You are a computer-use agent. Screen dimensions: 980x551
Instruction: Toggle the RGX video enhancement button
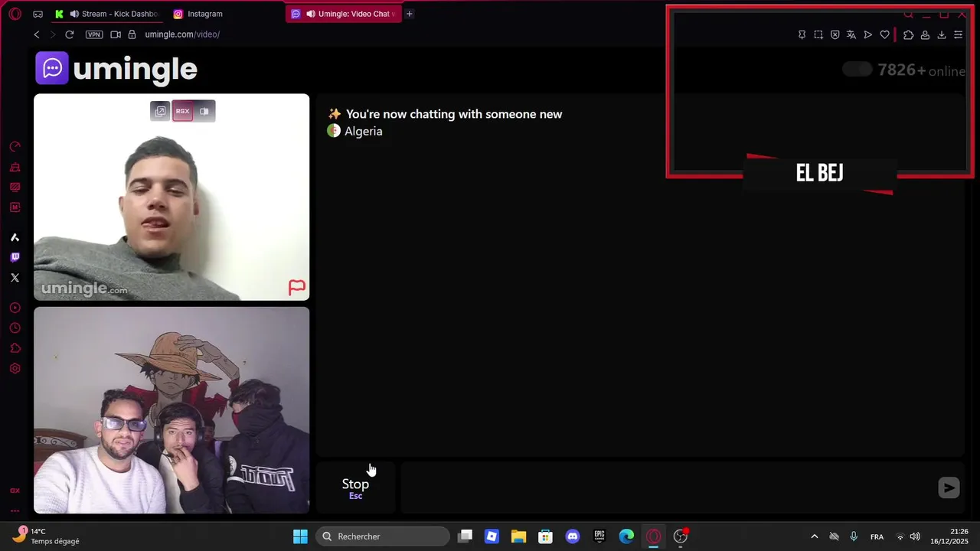[x=182, y=111]
